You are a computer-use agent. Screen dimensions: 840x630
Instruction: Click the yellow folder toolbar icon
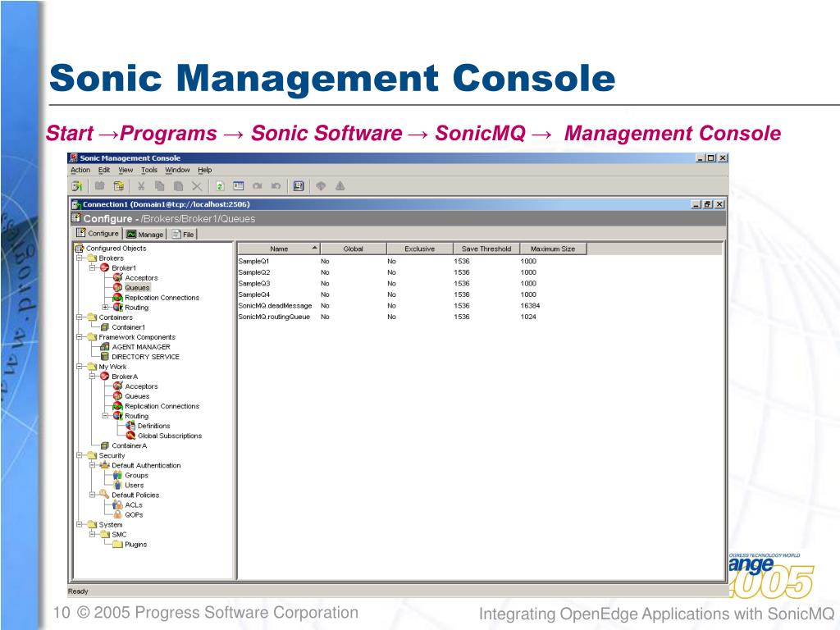pos(118,186)
